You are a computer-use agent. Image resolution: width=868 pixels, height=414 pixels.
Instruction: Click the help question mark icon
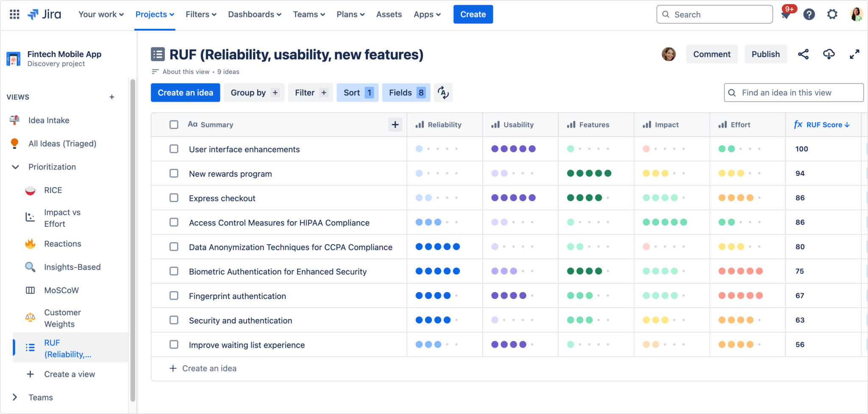(x=809, y=14)
